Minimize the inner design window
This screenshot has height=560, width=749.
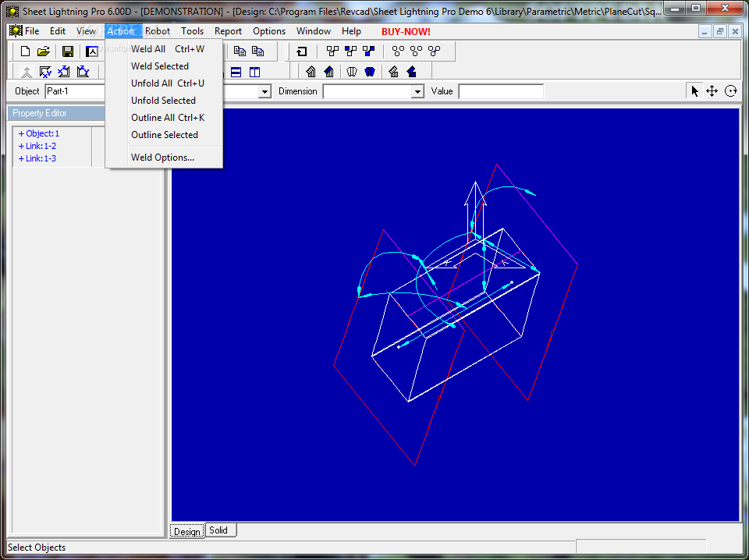tap(705, 32)
